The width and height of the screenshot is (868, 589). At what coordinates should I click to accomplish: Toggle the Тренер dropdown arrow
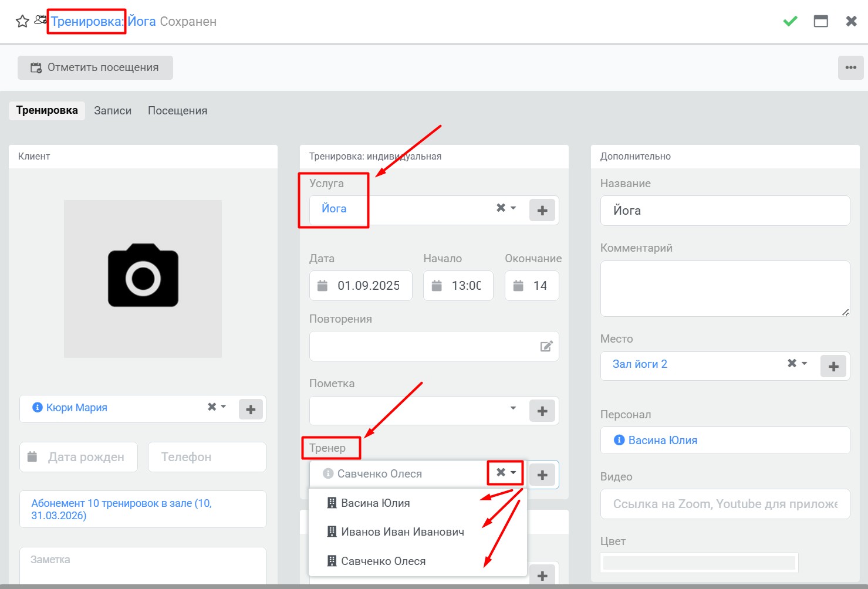coord(513,472)
